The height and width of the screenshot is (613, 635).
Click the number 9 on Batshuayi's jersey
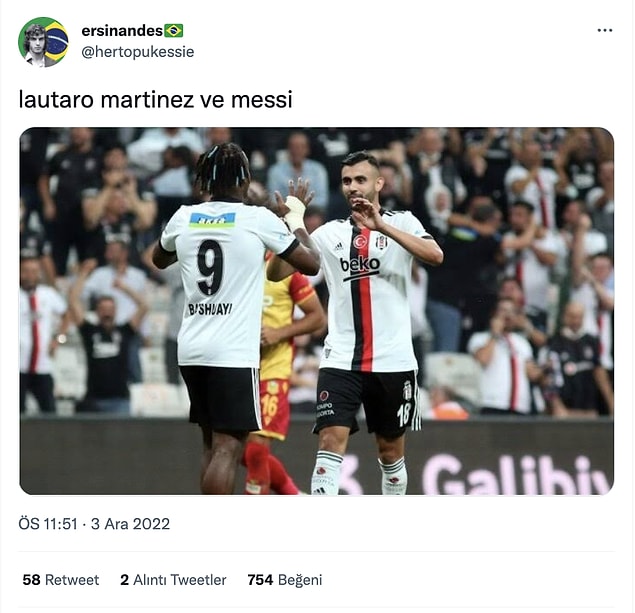pos(211,268)
